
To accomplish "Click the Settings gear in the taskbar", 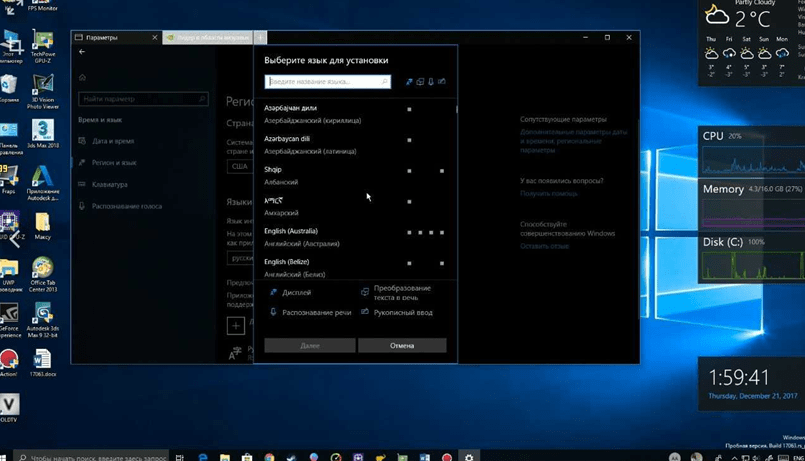I will click(469, 455).
